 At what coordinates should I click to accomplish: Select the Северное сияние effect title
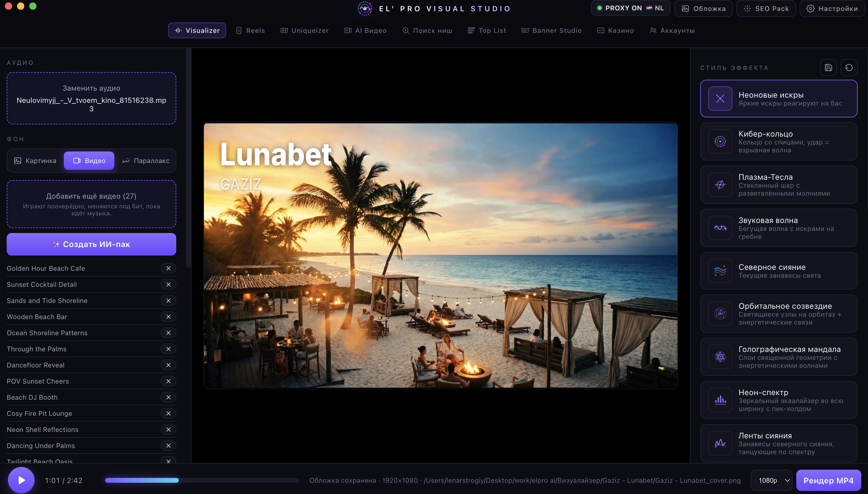pos(772,267)
